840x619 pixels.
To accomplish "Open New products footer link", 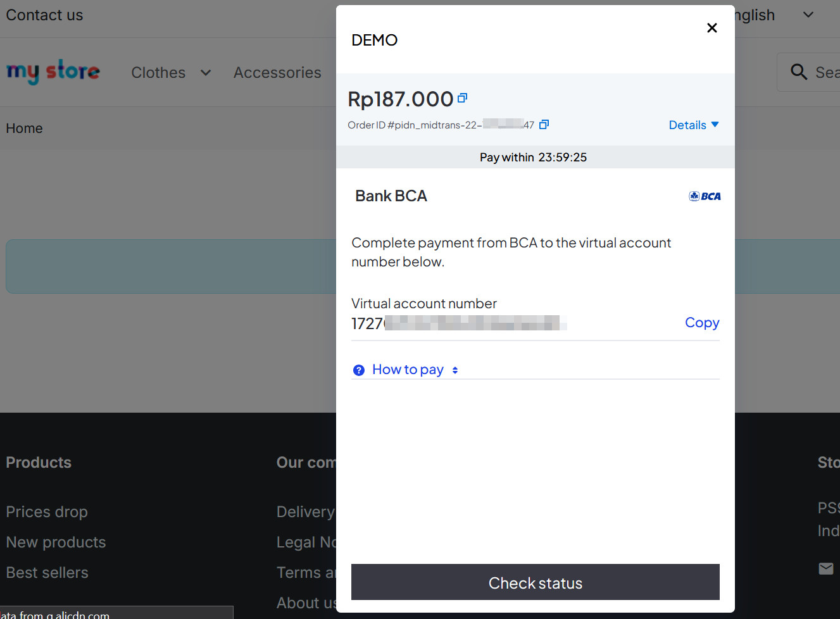I will [x=56, y=542].
